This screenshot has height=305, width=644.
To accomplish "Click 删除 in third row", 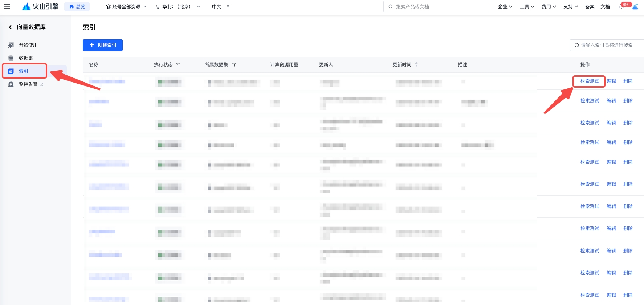I will pos(628,123).
